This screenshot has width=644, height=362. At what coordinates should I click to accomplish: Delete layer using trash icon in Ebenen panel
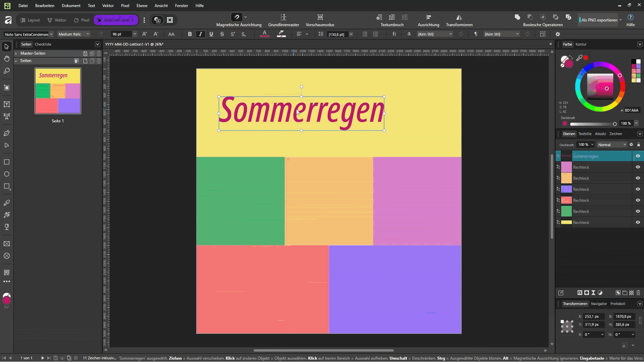638,293
